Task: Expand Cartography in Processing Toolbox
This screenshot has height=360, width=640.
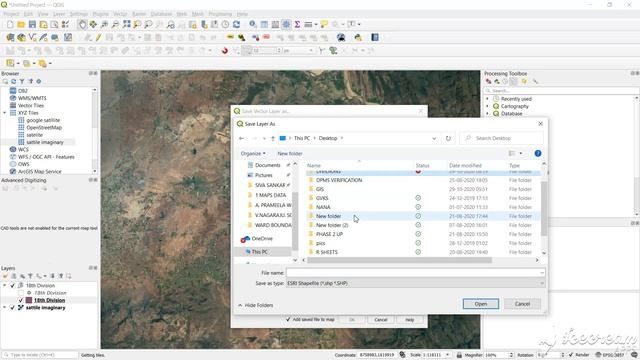Action: (487, 107)
